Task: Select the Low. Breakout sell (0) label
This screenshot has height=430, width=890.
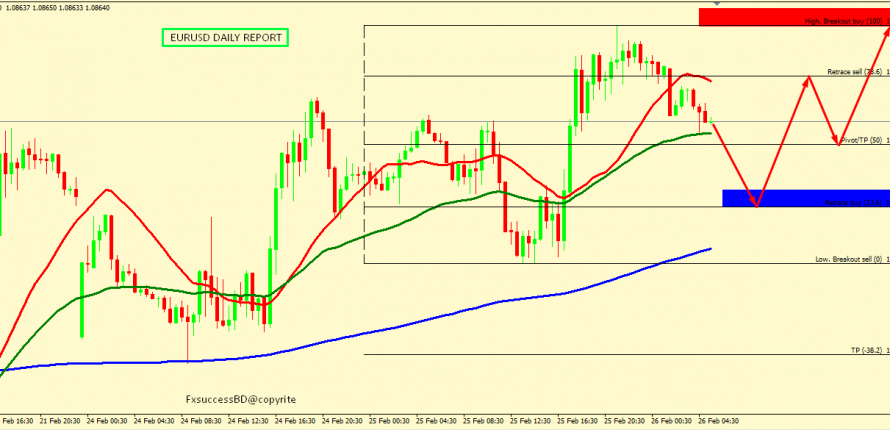Action: (x=849, y=259)
